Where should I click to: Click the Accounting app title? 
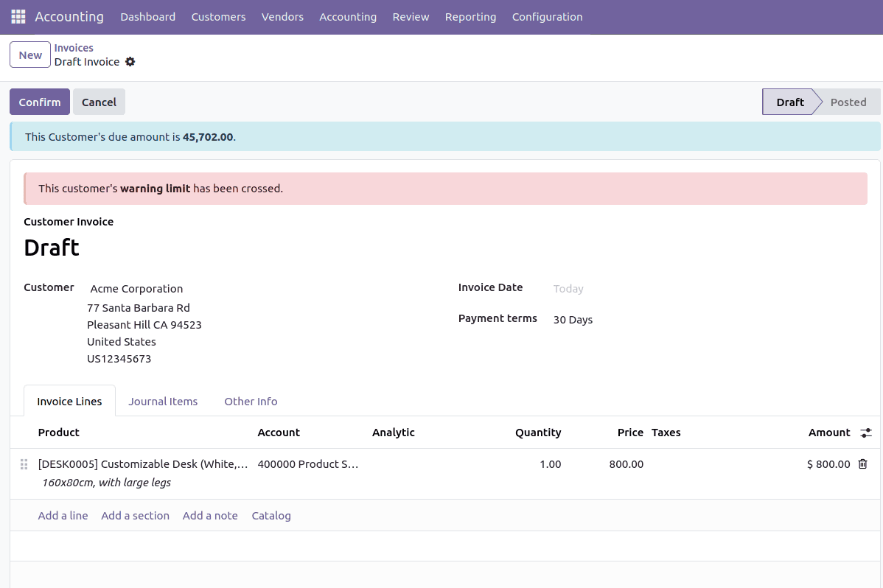point(69,17)
